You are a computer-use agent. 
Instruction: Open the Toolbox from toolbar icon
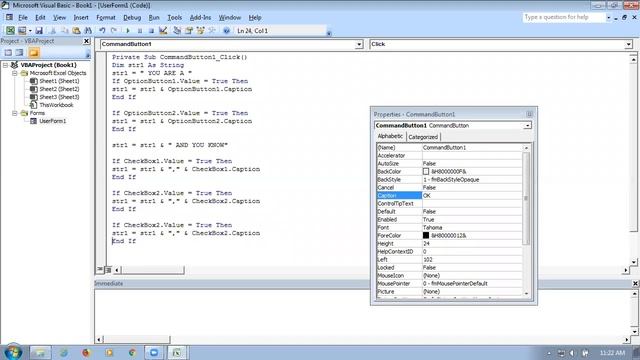[x=212, y=31]
